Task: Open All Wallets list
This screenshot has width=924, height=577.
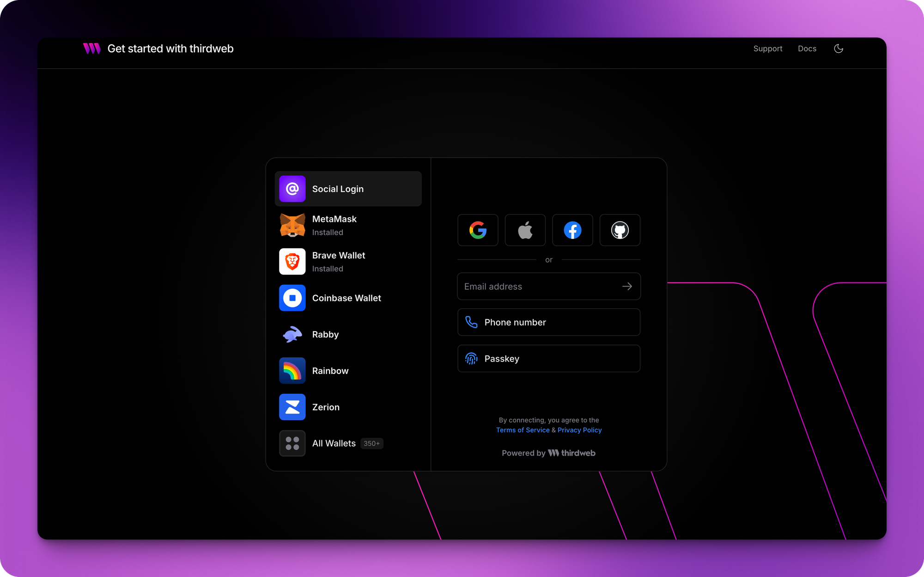Action: click(x=348, y=443)
